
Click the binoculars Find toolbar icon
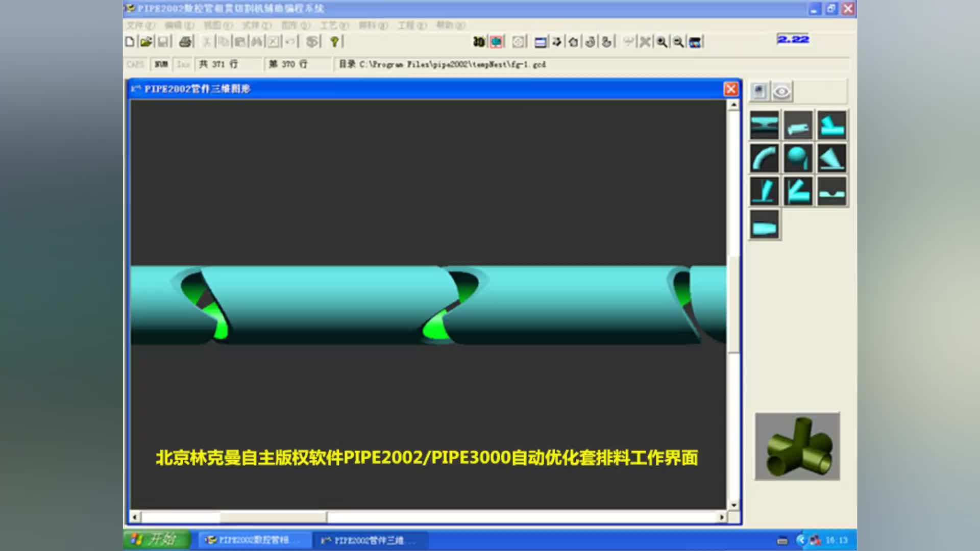pyautogui.click(x=257, y=42)
